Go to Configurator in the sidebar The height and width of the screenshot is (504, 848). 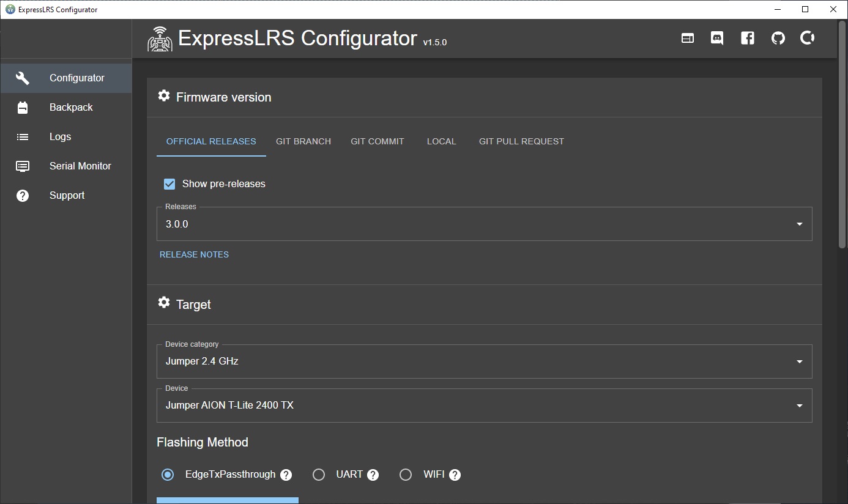pyautogui.click(x=65, y=78)
